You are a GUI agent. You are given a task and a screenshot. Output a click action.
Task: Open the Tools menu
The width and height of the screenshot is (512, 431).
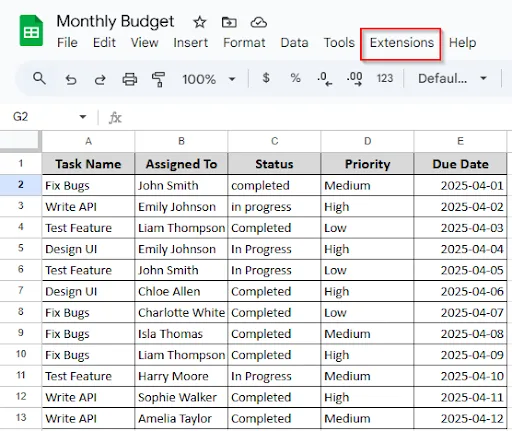339,43
